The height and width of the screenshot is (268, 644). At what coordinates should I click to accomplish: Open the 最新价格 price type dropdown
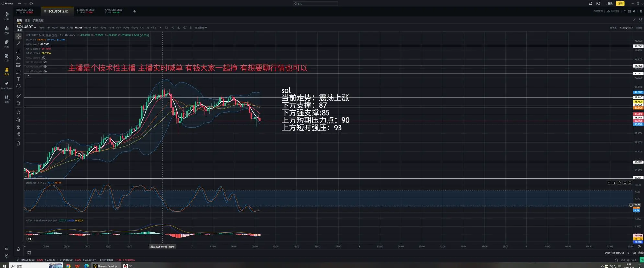pyautogui.click(x=201, y=28)
